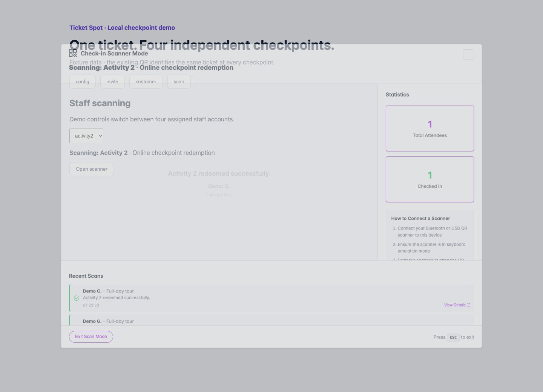Viewport: 543px width, 392px height.
Task: Select the Total Attendees statistics card
Action: (430, 129)
